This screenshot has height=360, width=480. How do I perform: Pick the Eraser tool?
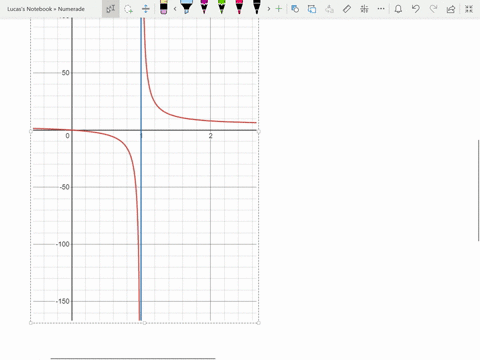click(163, 7)
